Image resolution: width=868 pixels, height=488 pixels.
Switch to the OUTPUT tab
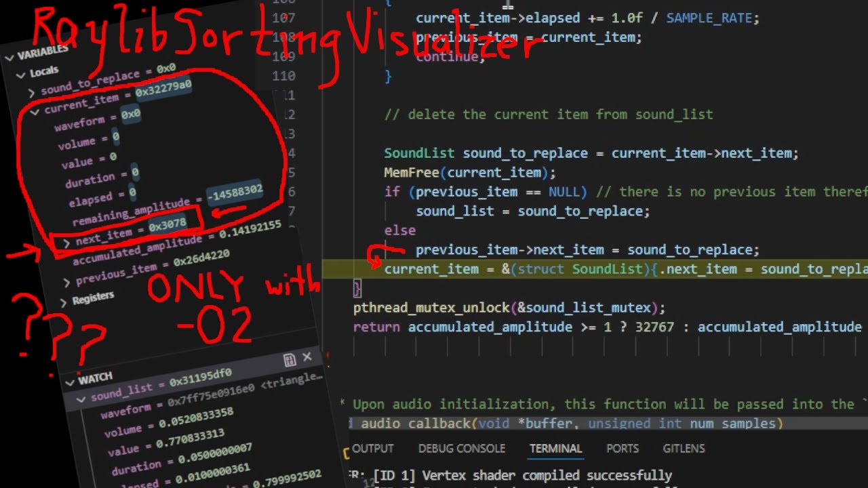click(373, 449)
